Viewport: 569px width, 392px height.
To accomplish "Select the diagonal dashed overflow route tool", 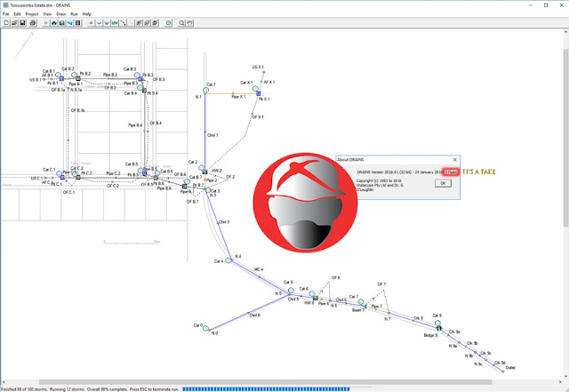I will click(123, 23).
